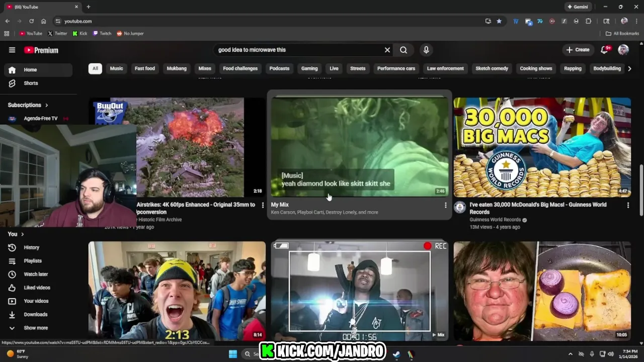
Task: Open Shorts in the sidebar
Action: point(39,83)
